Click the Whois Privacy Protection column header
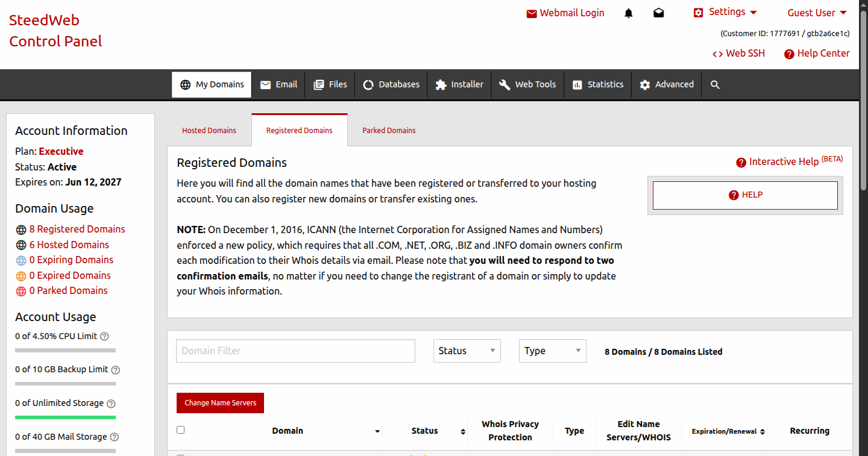The height and width of the screenshot is (456, 868). pyautogui.click(x=510, y=431)
